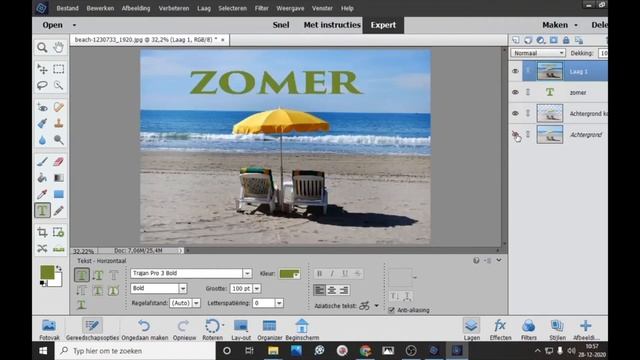Open the Bold font style dropdown
640x360 pixels.
183,289
